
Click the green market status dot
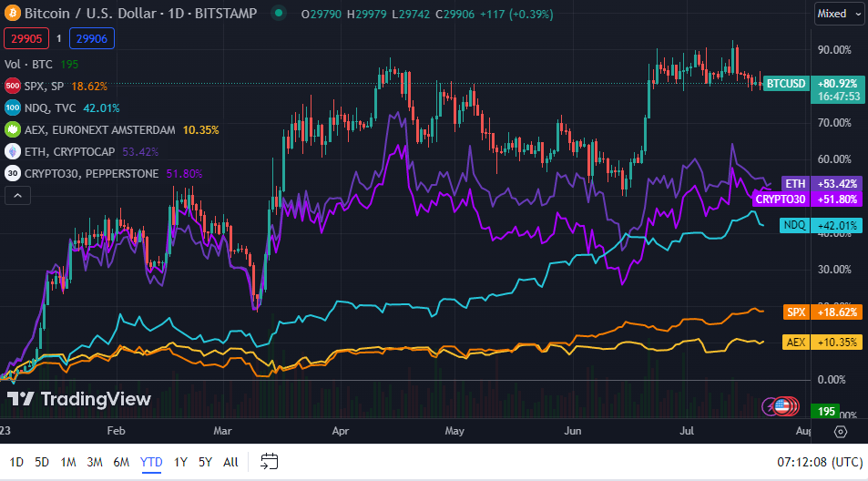pyautogui.click(x=279, y=13)
